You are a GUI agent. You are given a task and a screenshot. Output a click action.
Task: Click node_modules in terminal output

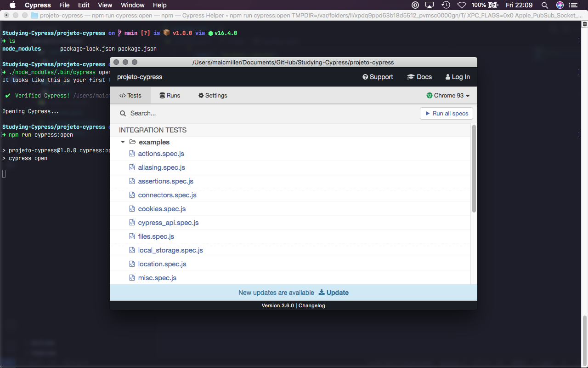pyautogui.click(x=22, y=49)
